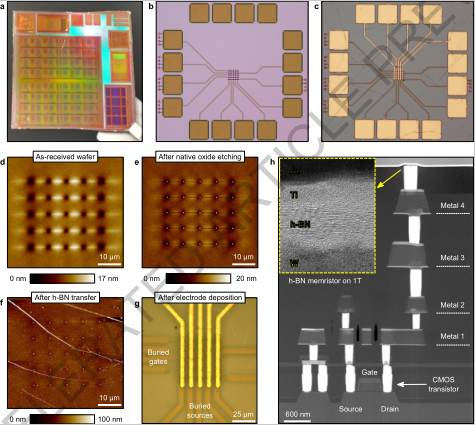The image size is (475, 425).
Task: Click the 'Metal 3' layer label
Action: [x=452, y=258]
